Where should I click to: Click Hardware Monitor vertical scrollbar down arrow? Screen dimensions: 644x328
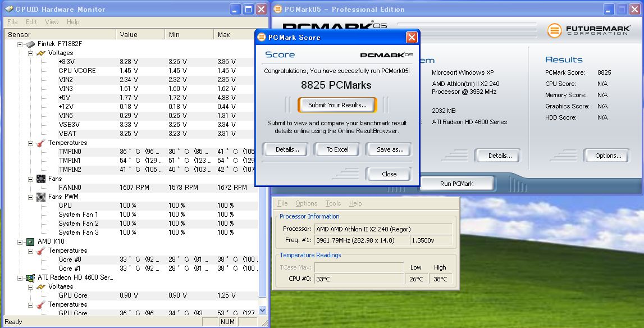(x=263, y=311)
